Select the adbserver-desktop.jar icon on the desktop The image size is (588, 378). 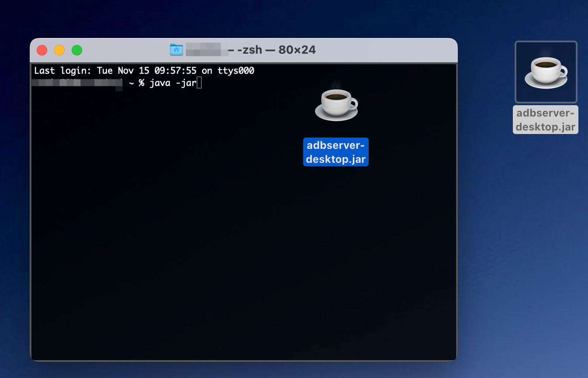click(x=546, y=72)
